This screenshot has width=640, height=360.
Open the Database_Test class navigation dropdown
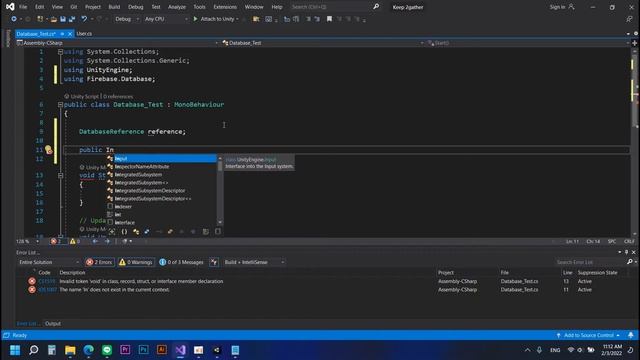point(323,43)
